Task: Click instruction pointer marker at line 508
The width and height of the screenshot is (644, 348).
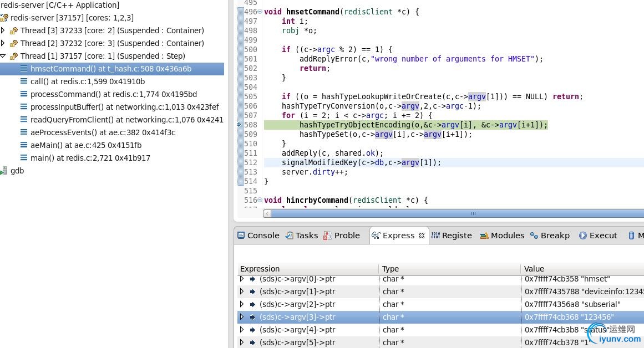Action: click(x=240, y=124)
